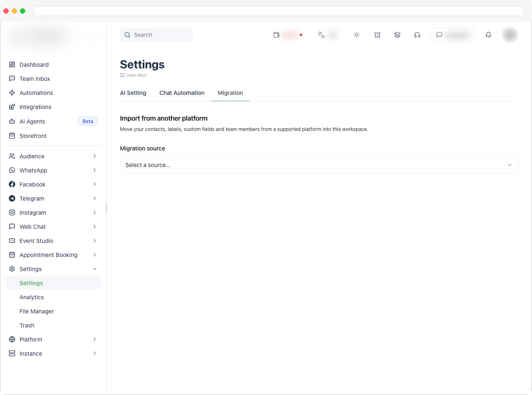This screenshot has height=395, width=532.
Task: Click the Storefront label
Action: [x=33, y=136]
